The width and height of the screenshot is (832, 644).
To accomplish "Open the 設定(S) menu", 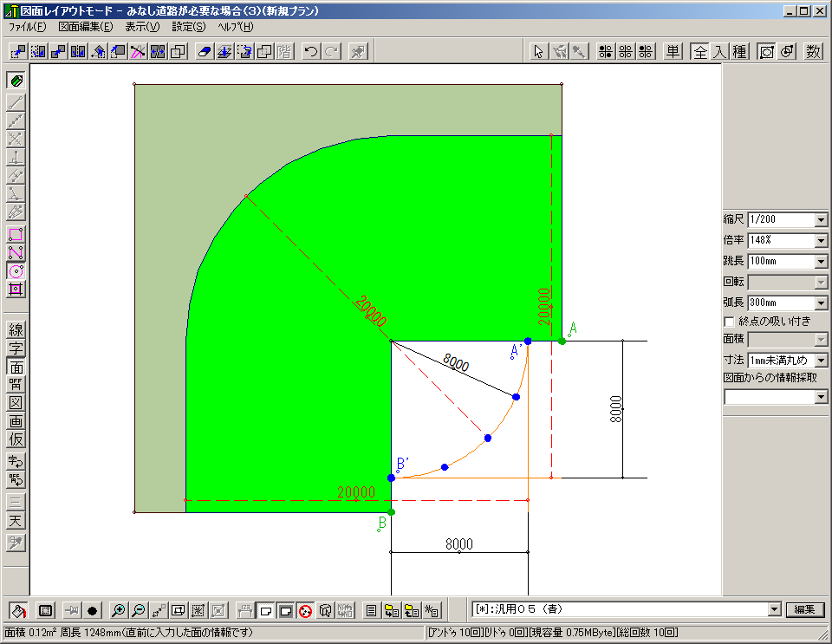I will pos(188,27).
